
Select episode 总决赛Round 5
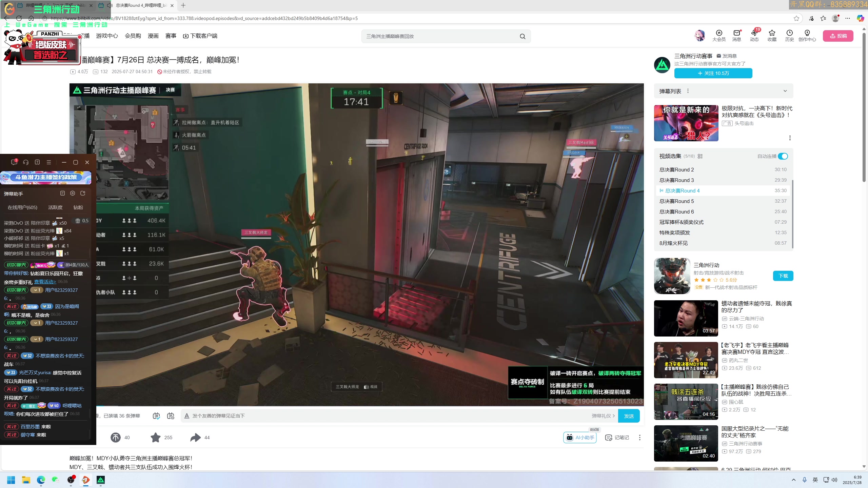coord(723,201)
